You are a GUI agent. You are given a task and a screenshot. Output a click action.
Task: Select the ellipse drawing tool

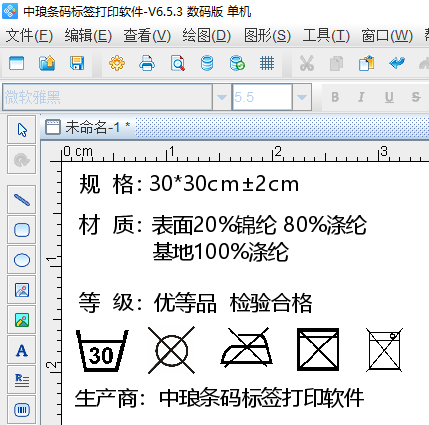[x=22, y=260]
